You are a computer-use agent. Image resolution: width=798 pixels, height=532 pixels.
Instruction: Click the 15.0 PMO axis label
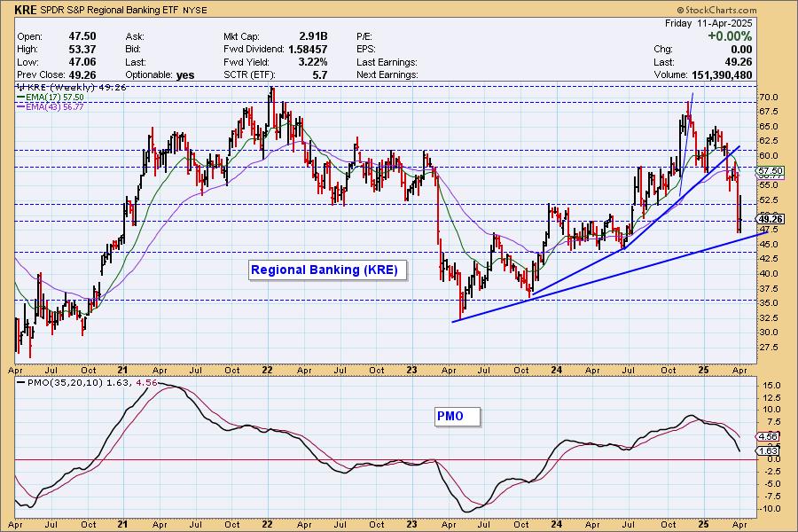[771, 386]
